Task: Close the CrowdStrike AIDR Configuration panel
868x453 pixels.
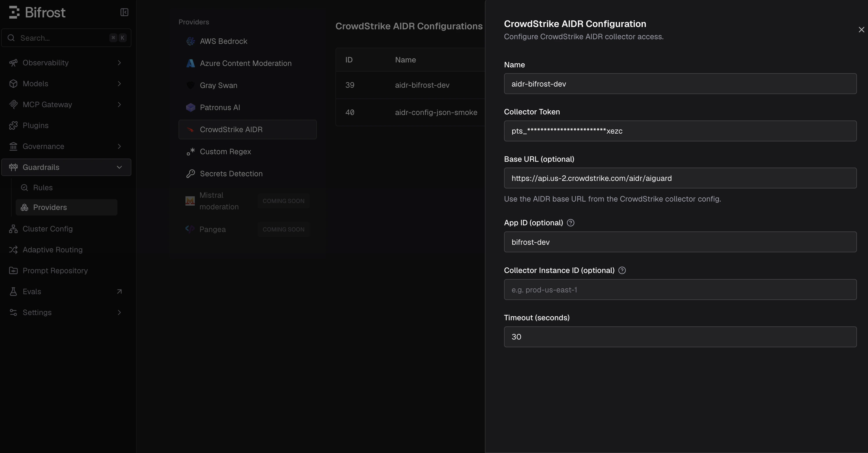Action: coord(861,30)
